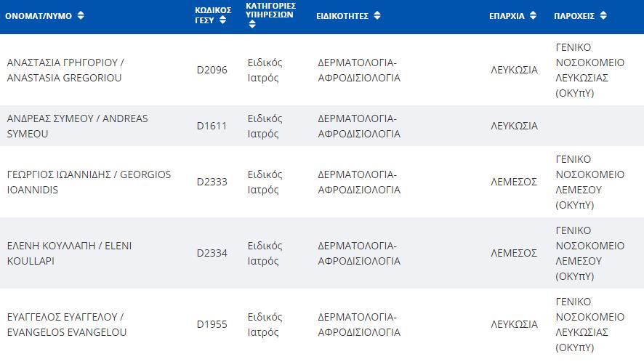
Task: Open the ΑΝΑΣΤΑΣΙΑ ΓΡΗΓΟΡΙΟΥ doctor entry
Action: pos(65,71)
